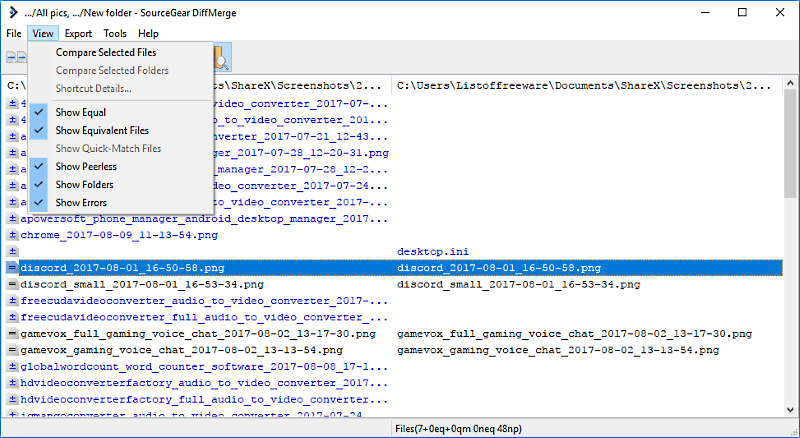Click the vertical scrollbar thumb
The width and height of the screenshot is (800, 438).
coord(790,143)
